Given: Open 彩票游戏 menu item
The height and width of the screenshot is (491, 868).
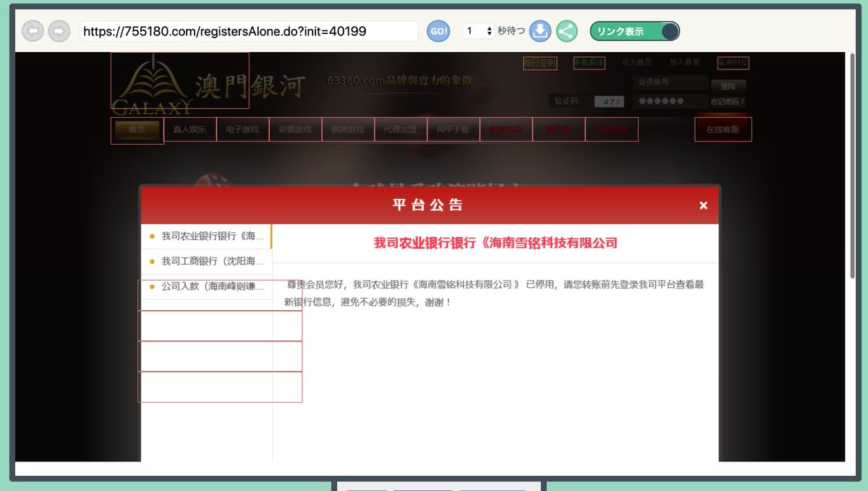Looking at the screenshot, I should pyautogui.click(x=295, y=129).
